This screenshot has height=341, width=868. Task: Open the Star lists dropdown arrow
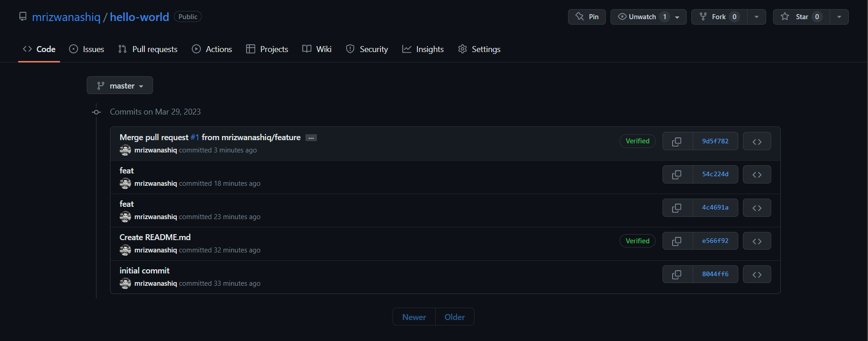click(x=839, y=17)
